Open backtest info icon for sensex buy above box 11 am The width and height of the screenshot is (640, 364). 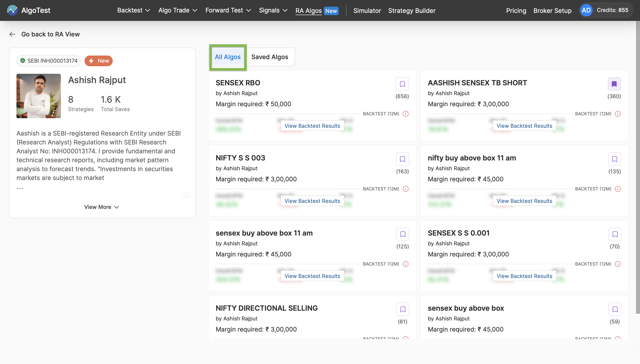click(x=405, y=264)
